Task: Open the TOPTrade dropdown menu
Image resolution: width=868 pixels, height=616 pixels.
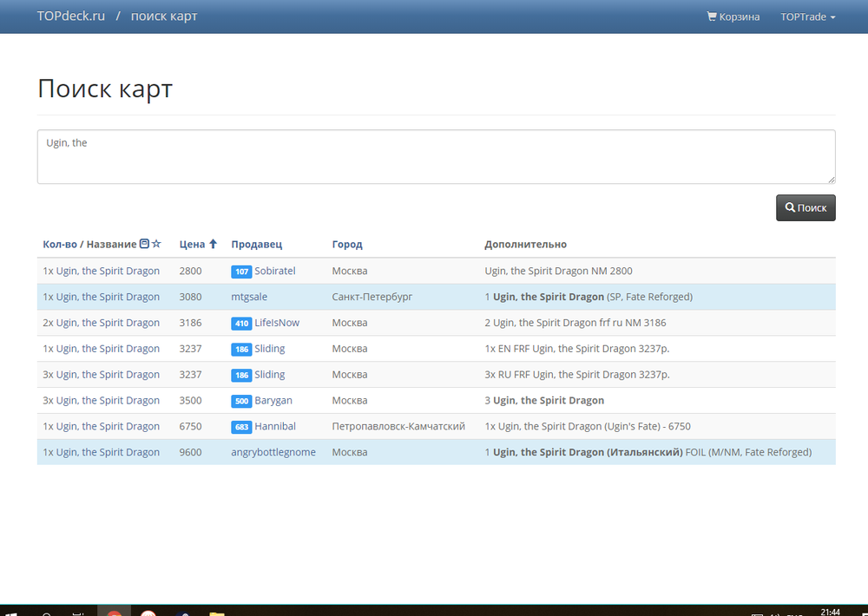Action: pos(807,16)
